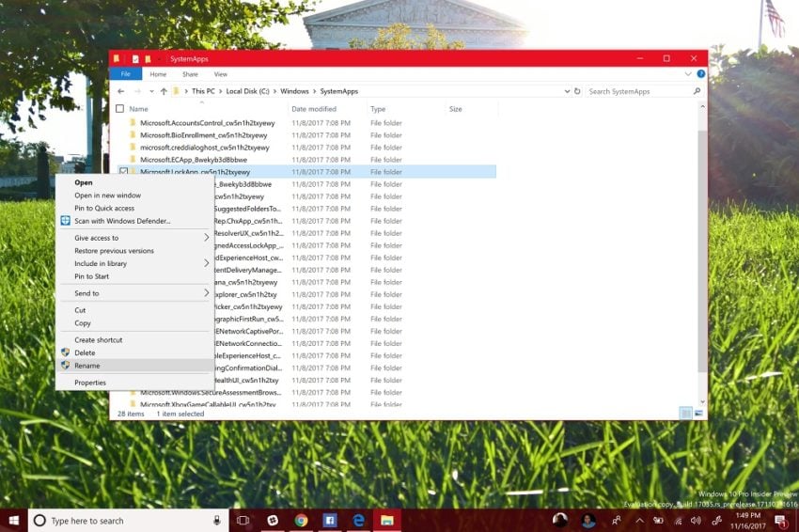Toggle the select-all checkbox beside Name
The width and height of the screenshot is (799, 532).
coord(119,108)
